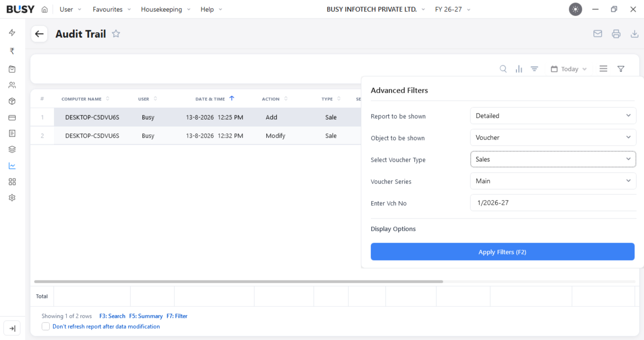Open the people sidebar icon
This screenshot has height=340, width=644.
12,85
